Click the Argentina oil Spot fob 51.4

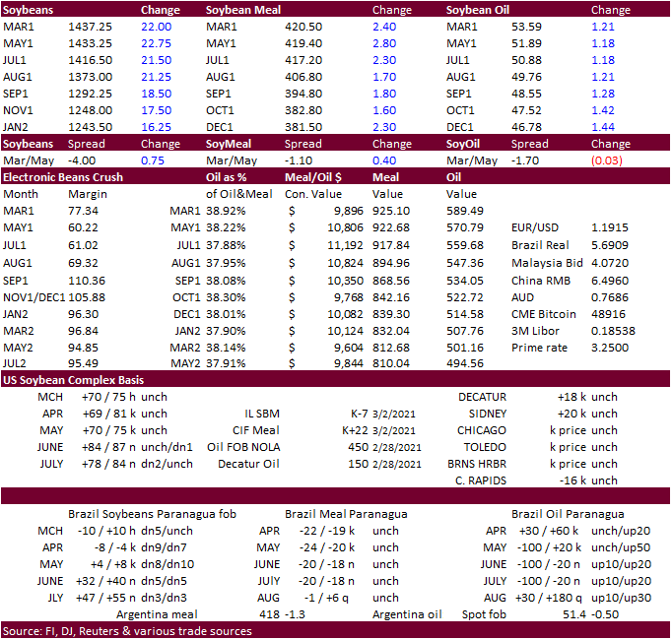click(x=574, y=614)
